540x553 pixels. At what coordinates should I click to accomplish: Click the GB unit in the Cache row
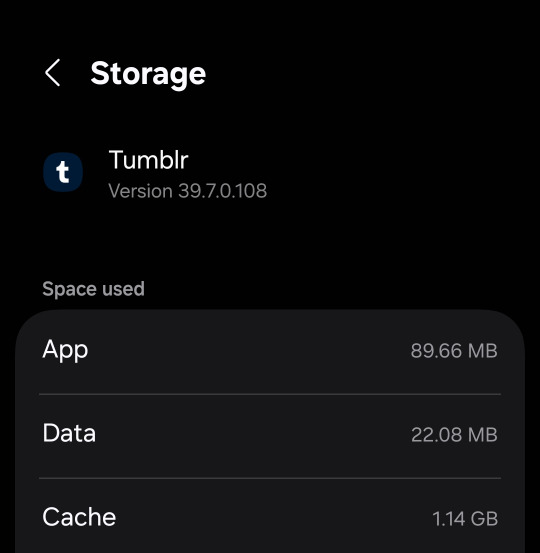484,519
